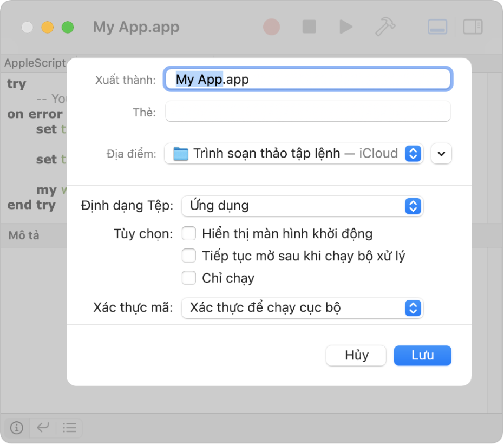The width and height of the screenshot is (504, 445).
Task: Open the Địa điểm location dropdown
Action: pyautogui.click(x=294, y=154)
